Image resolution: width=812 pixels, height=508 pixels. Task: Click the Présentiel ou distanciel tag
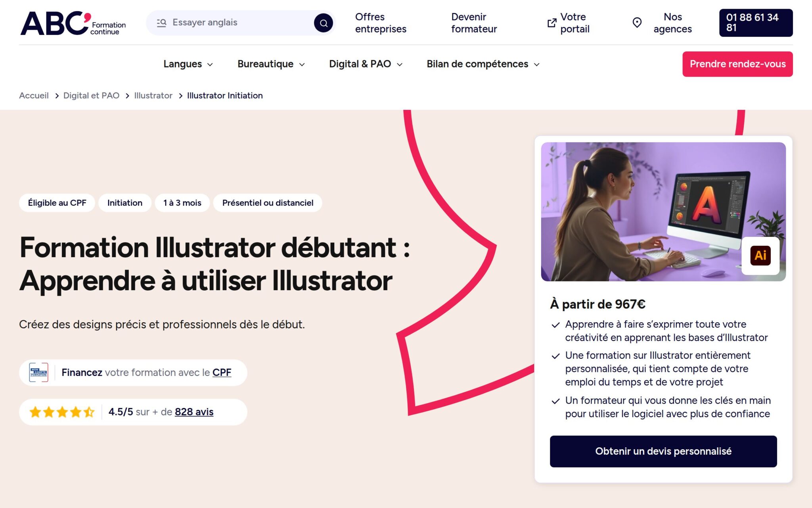268,203
